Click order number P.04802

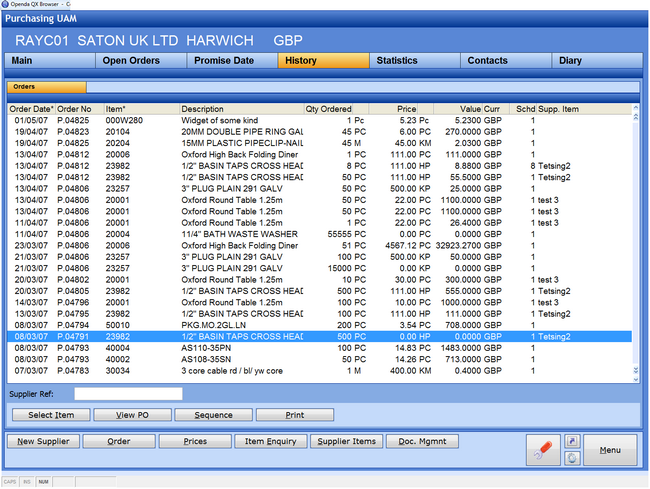[73, 280]
